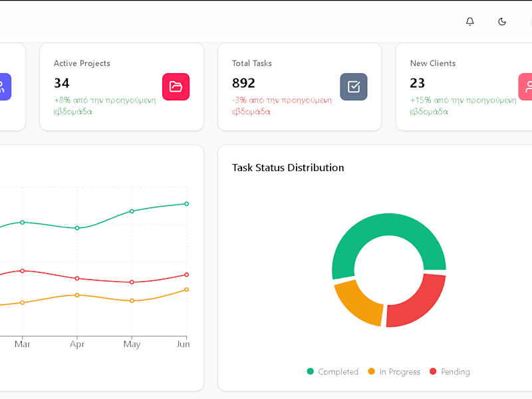Click green line point at Apr

(x=77, y=228)
